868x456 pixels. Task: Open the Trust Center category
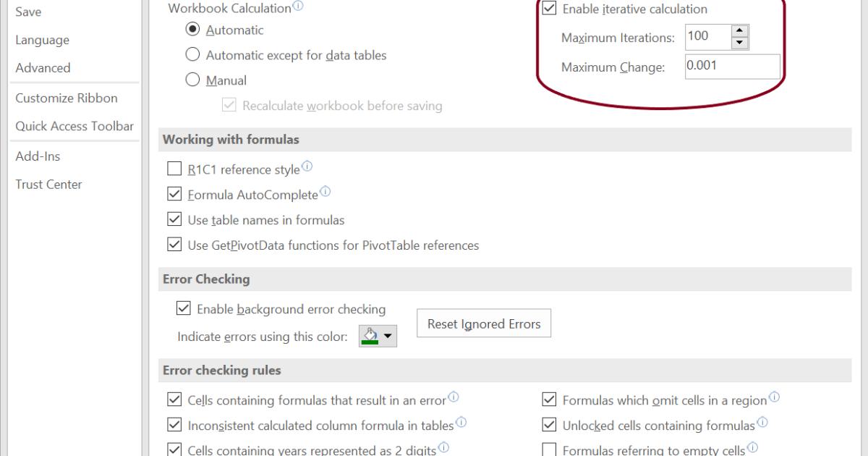click(x=49, y=185)
